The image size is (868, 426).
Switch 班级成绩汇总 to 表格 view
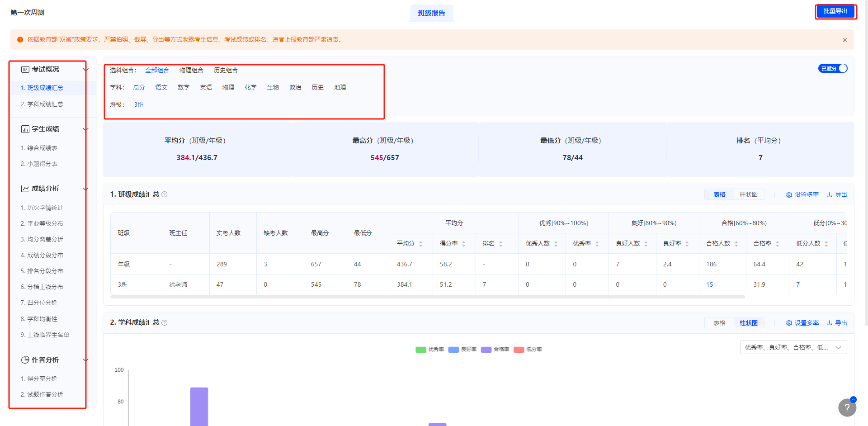point(719,194)
